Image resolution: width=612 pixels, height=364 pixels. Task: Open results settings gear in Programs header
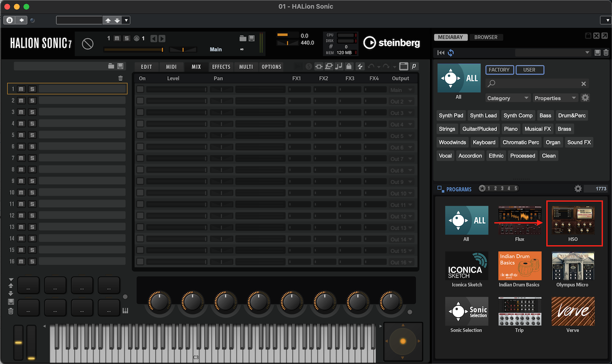pos(578,189)
